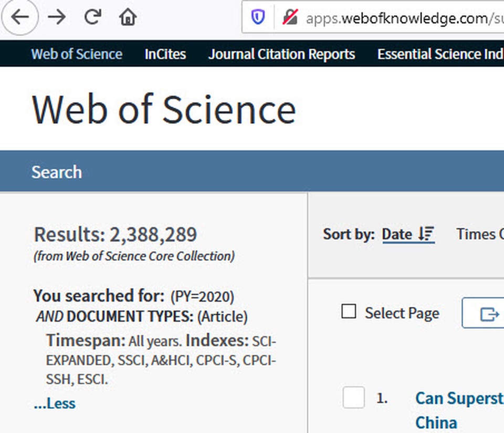
Task: Click the large Web of Science logo heading
Action: click(164, 109)
